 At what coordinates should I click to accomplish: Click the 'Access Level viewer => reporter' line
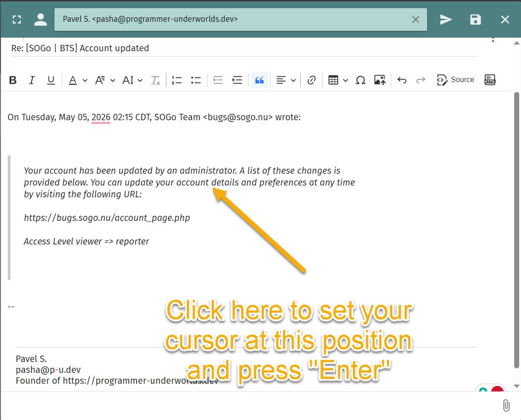pos(86,241)
